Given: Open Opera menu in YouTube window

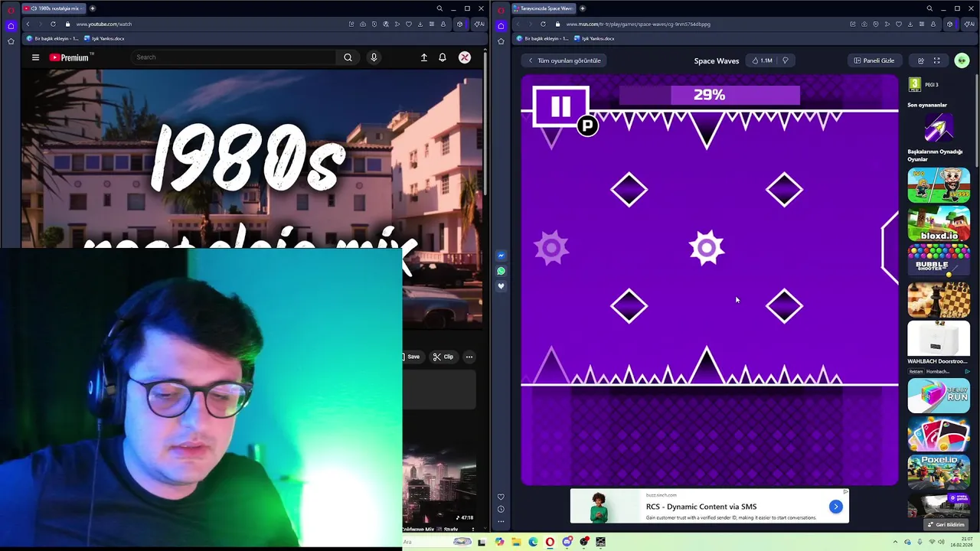Looking at the screenshot, I should coord(11,9).
